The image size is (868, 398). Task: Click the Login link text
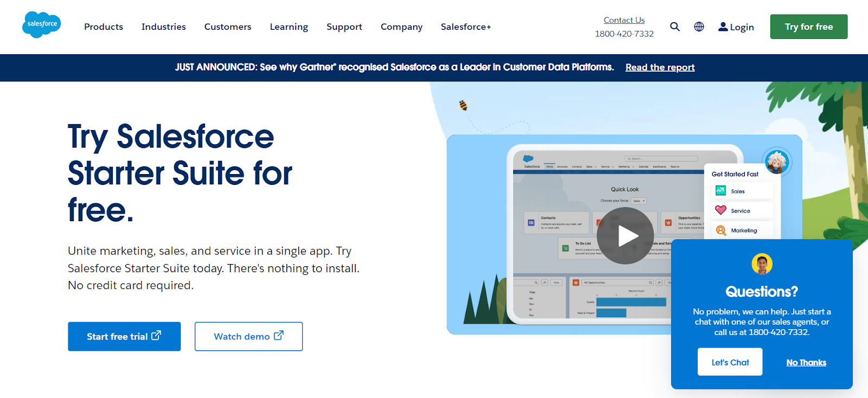point(742,27)
